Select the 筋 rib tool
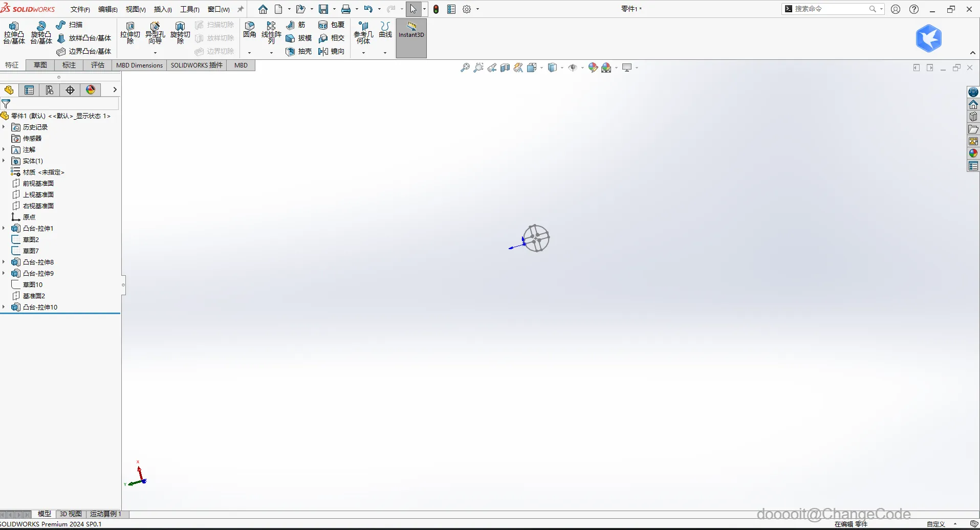The width and height of the screenshot is (980, 530). coord(296,25)
